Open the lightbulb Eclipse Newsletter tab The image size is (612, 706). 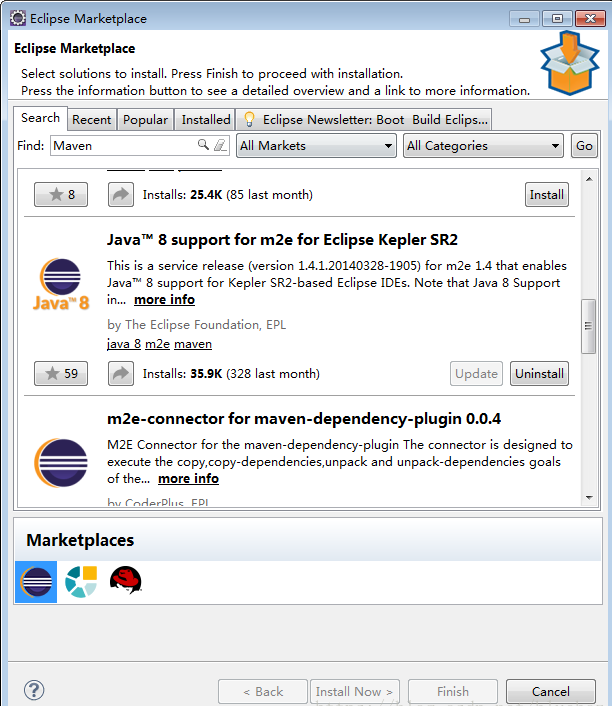click(x=363, y=120)
